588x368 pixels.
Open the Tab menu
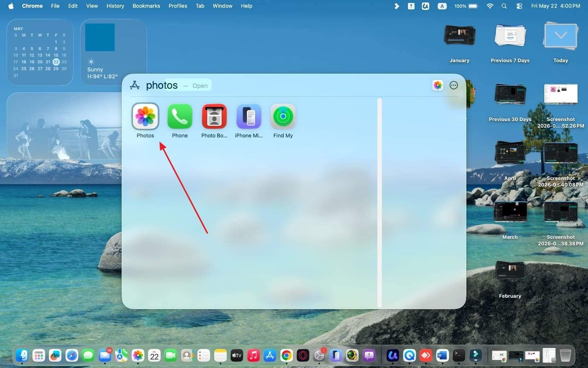[x=200, y=6]
